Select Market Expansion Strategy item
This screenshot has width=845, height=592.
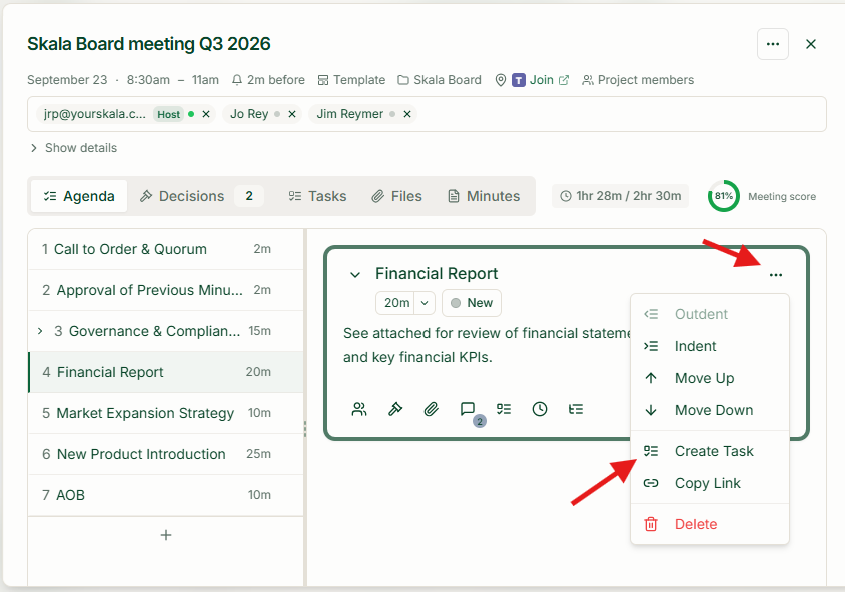click(165, 413)
